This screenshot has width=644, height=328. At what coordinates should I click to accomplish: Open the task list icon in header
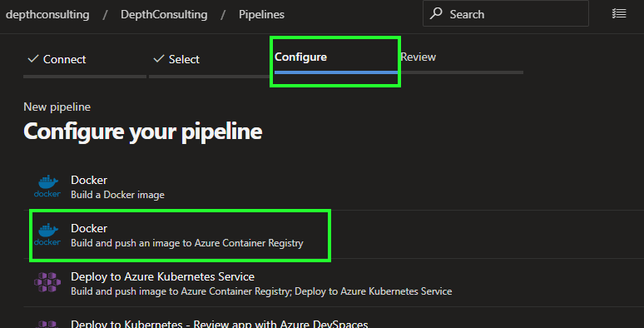click(619, 13)
